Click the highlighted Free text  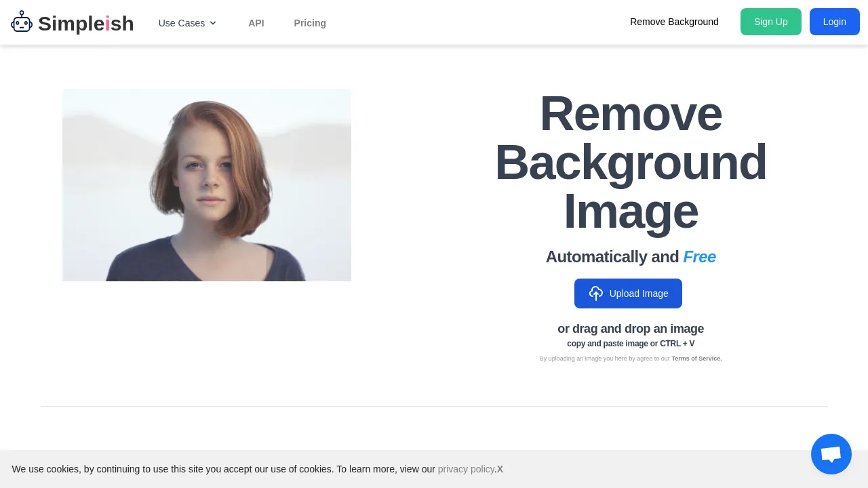click(699, 257)
